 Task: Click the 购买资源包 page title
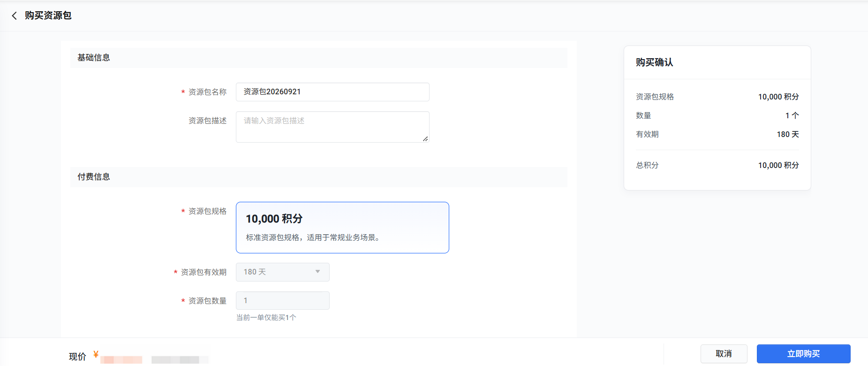coord(48,15)
